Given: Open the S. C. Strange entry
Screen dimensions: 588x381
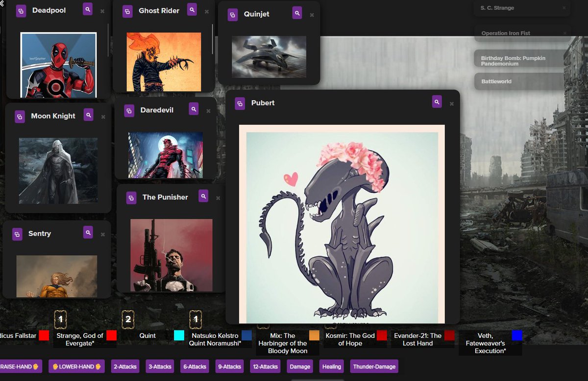Looking at the screenshot, I should tap(522, 8).
